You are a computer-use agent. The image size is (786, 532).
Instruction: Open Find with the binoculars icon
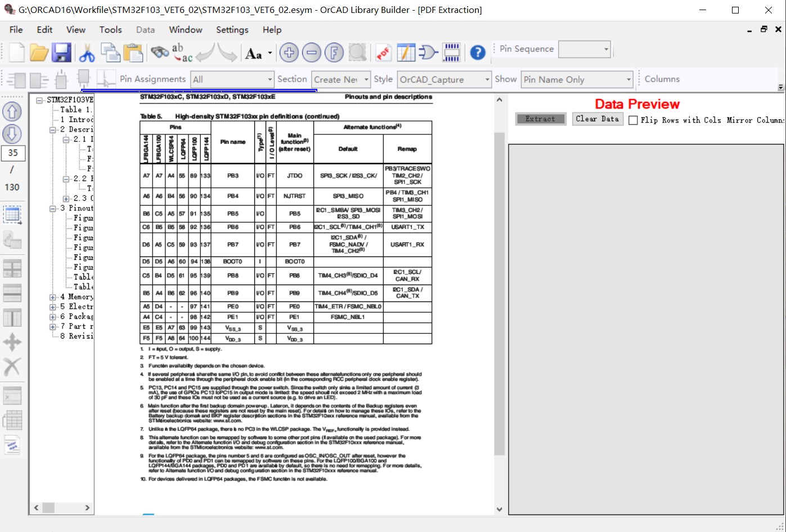(x=160, y=51)
